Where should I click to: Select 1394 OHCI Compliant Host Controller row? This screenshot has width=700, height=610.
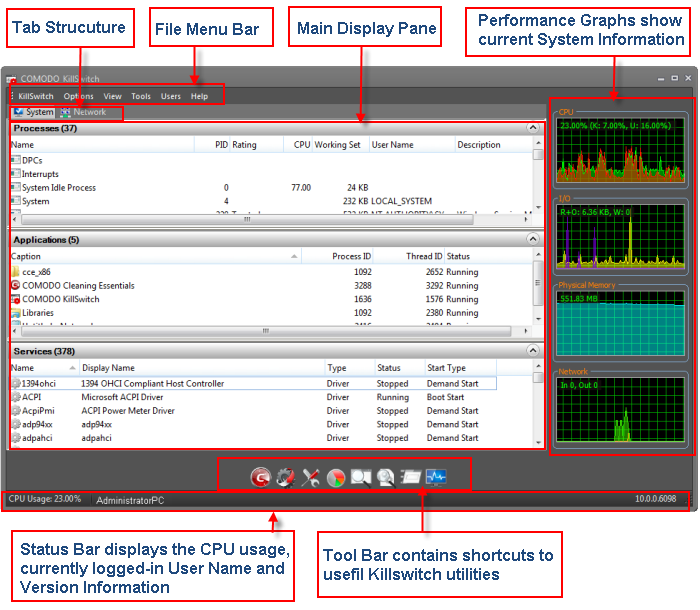pos(254,383)
